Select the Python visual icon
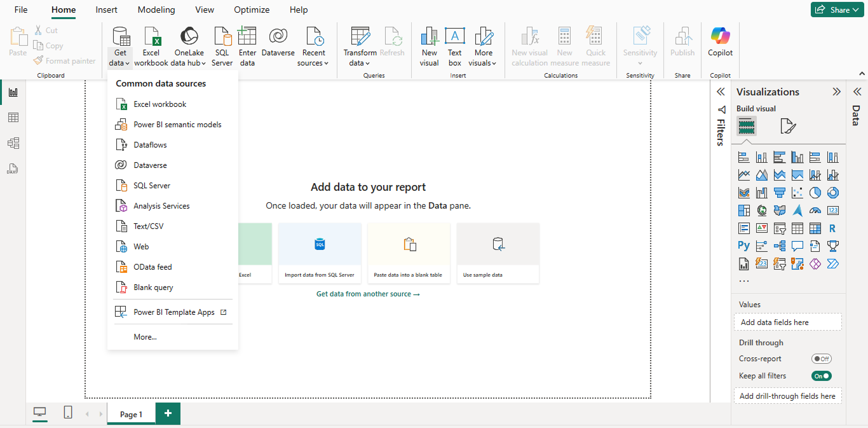Viewport: 868px width, 428px height. pyautogui.click(x=743, y=245)
